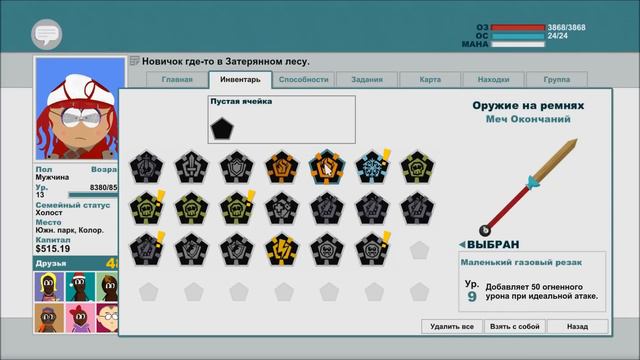The height and width of the screenshot is (360, 640).
Task: Select the yellow lightning bolt patch
Action: point(282,250)
